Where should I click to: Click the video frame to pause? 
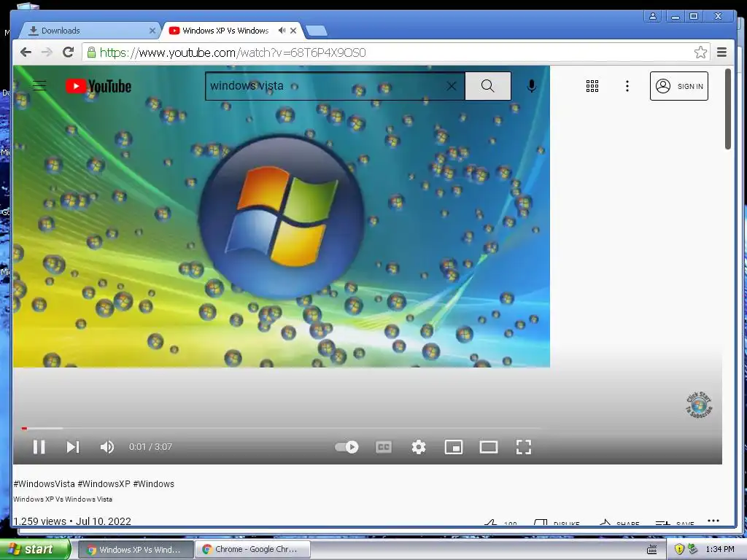click(281, 217)
